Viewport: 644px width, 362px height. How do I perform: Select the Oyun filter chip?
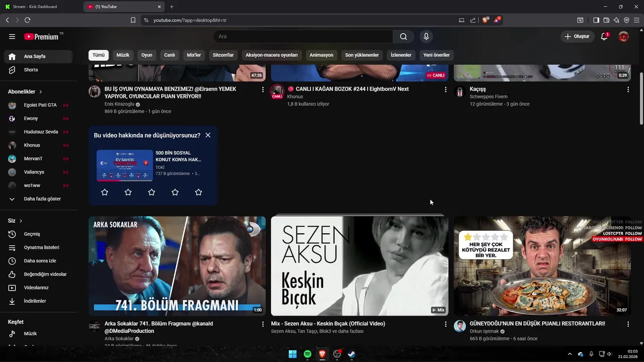146,55
